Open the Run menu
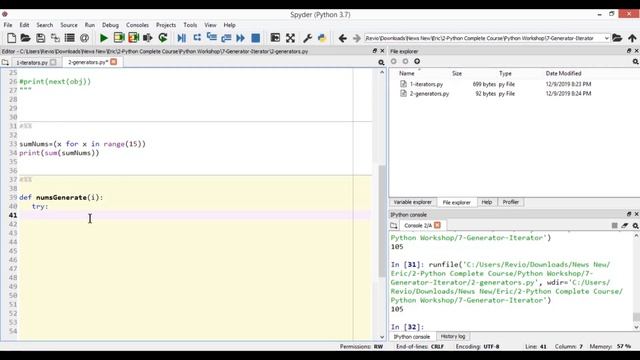640x360 pixels. pos(90,25)
